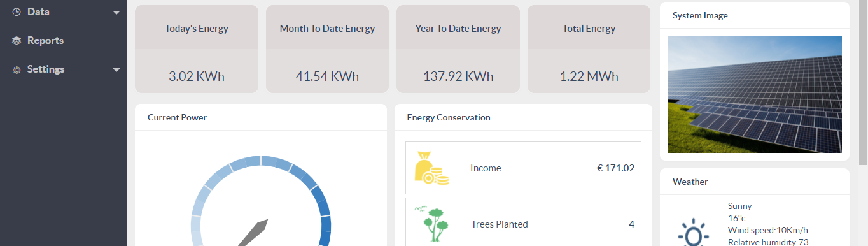The width and height of the screenshot is (868, 246).
Task: Click the trees planted count 4
Action: coord(631,224)
